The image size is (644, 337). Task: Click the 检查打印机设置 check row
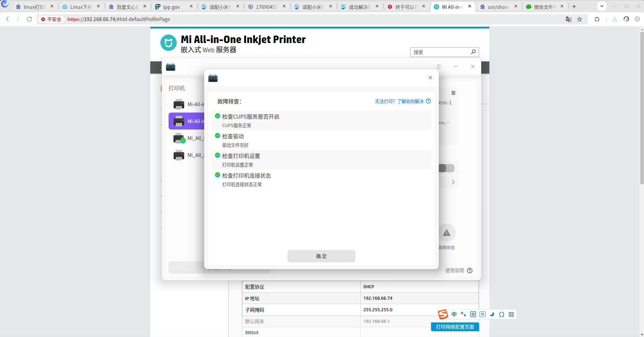point(321,160)
